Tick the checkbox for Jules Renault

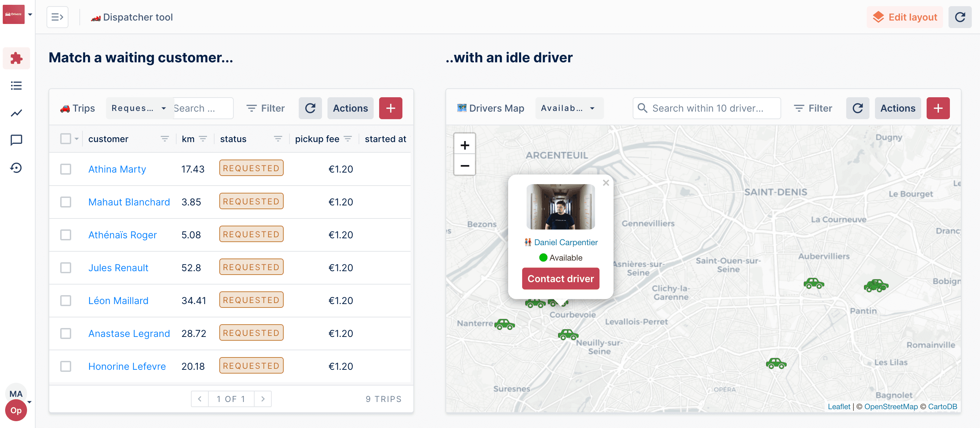tap(66, 268)
